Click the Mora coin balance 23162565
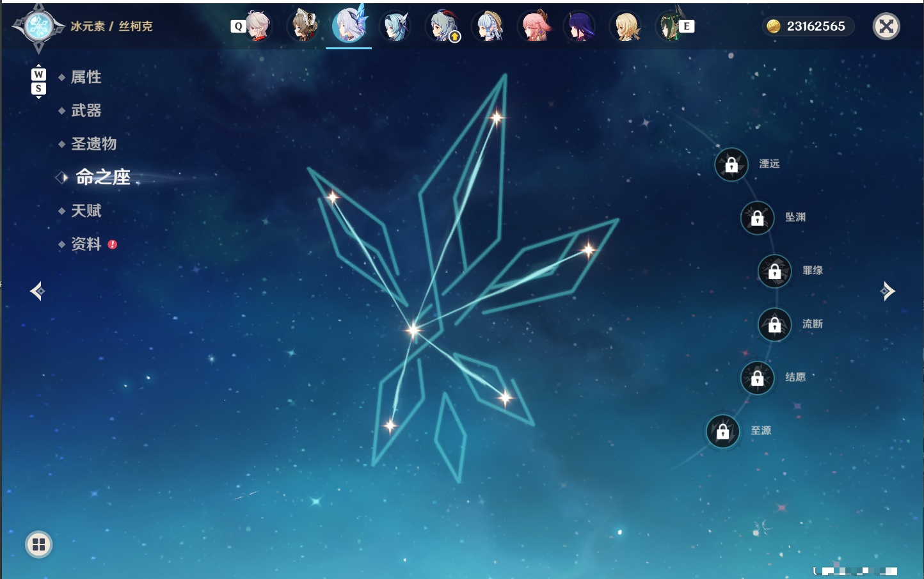This screenshot has width=924, height=579. click(x=808, y=26)
